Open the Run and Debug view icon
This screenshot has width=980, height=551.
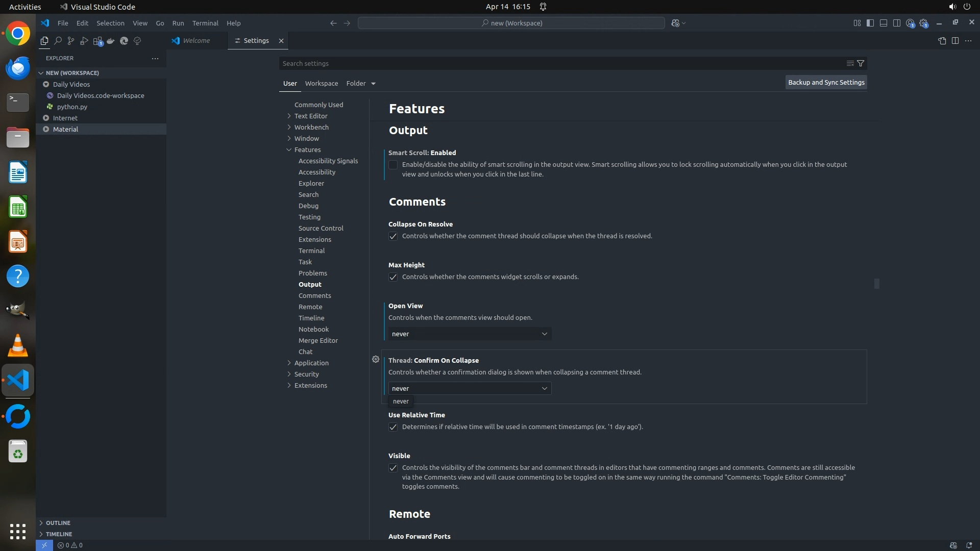[84, 41]
